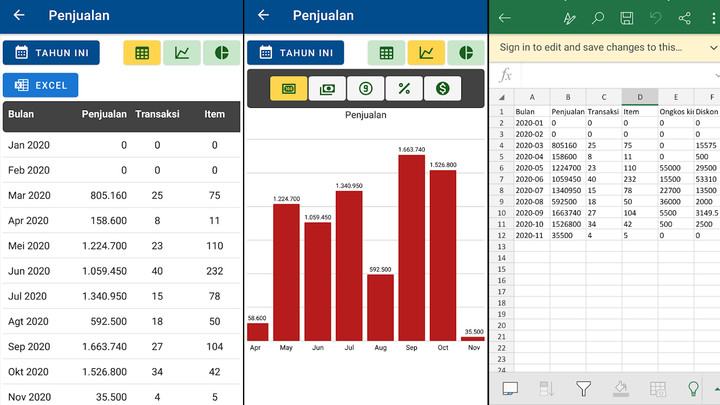The height and width of the screenshot is (405, 720).
Task: Sort by Penjualan column header
Action: (x=104, y=114)
